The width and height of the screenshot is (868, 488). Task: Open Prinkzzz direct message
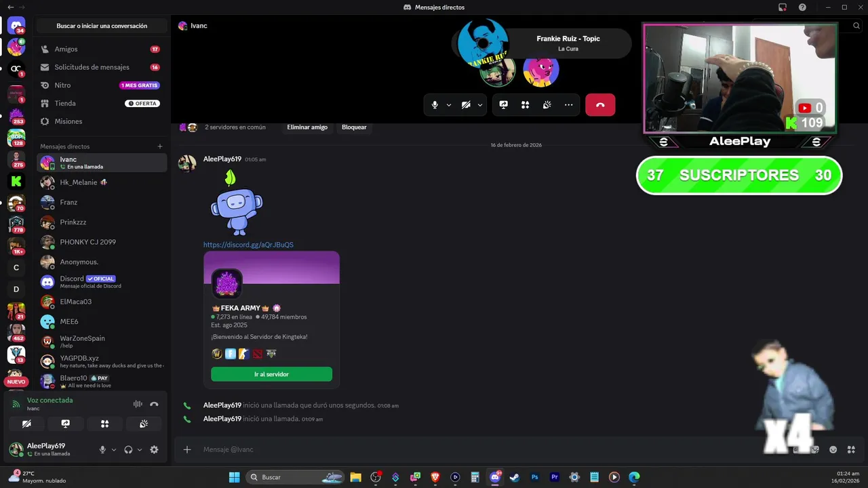click(102, 222)
